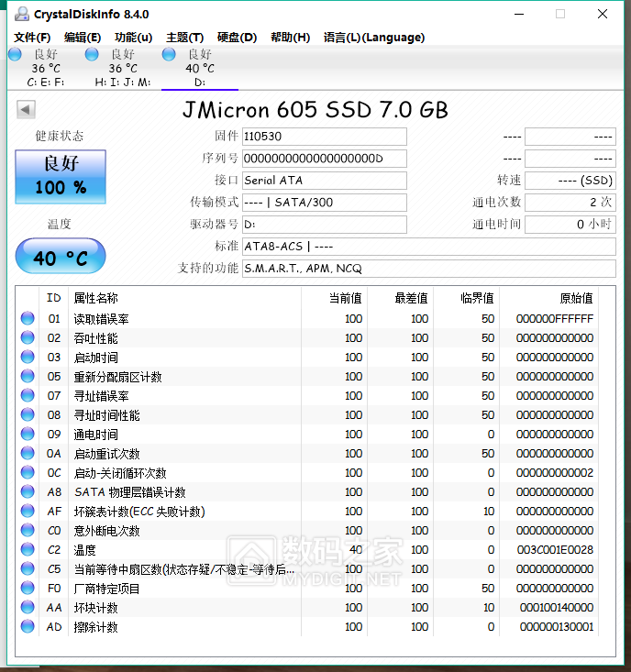Select the 读取错误率 attribute row
This screenshot has width=631, height=672.
(x=307, y=318)
